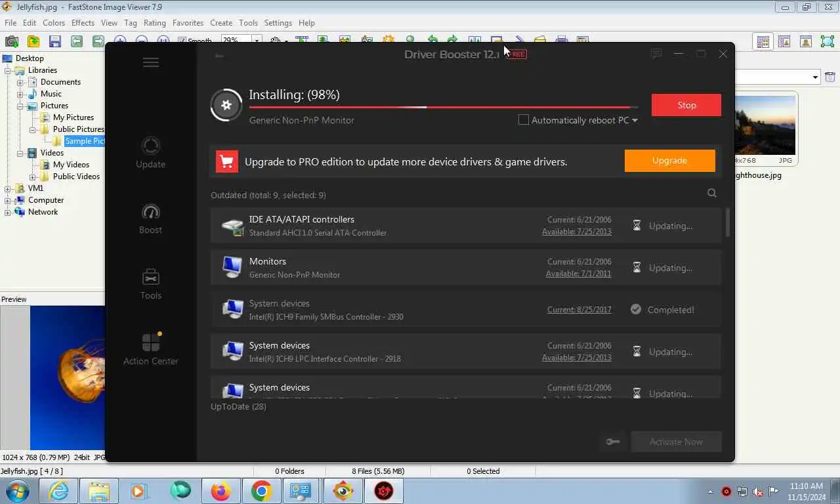The image size is (840, 504).
Task: Select My Pictures folder in the tree
Action: click(73, 117)
